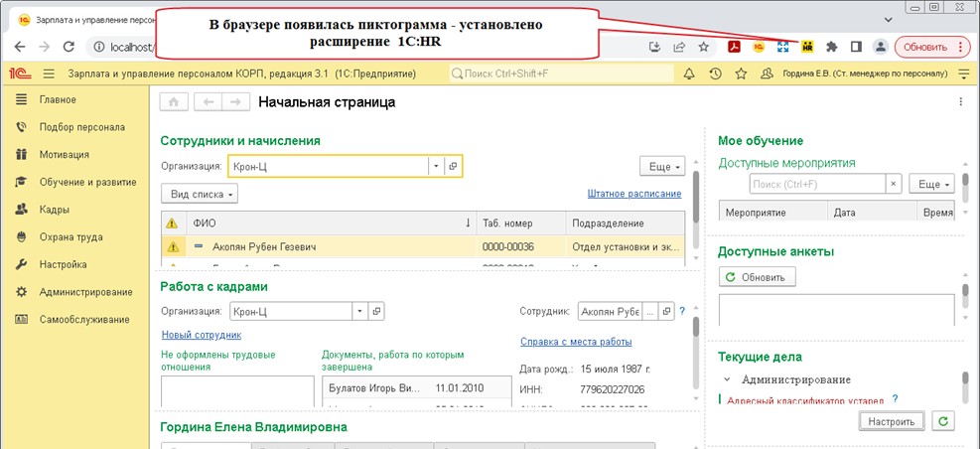
Task: Open the Еще menu in Сотрудники и начисления
Action: (x=662, y=167)
